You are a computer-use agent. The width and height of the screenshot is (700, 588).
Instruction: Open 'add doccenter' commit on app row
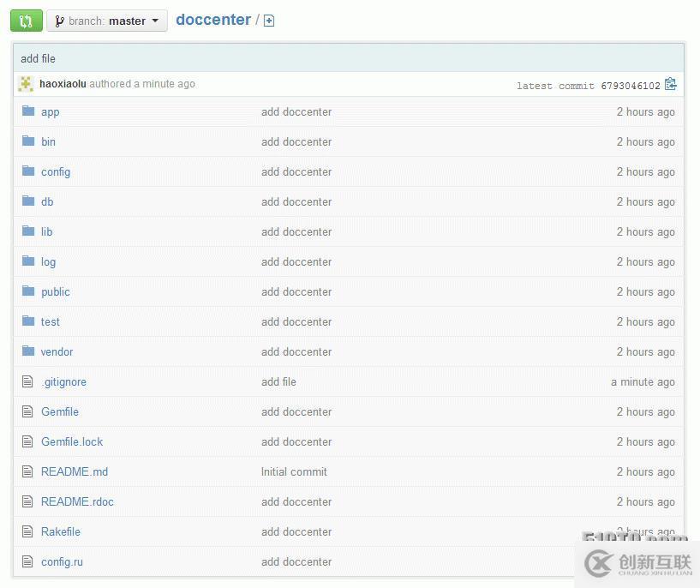(296, 112)
